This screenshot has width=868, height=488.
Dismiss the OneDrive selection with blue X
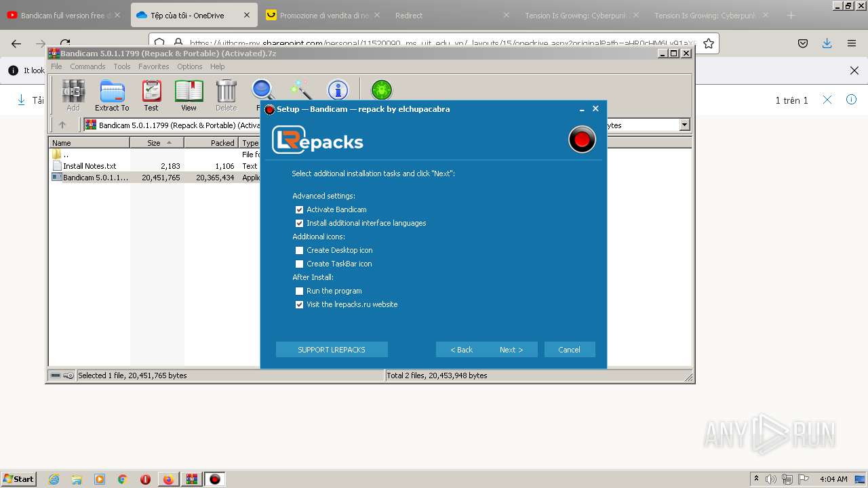tap(827, 100)
